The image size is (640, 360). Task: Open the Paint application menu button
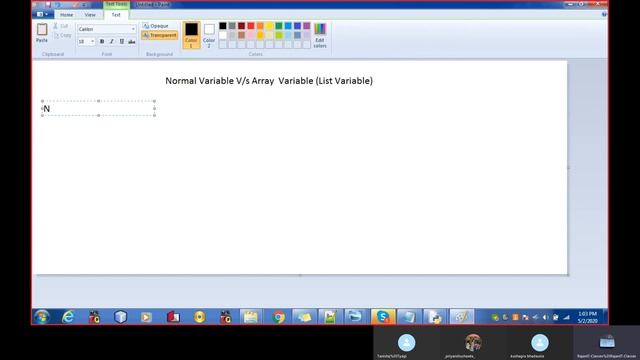click(42, 14)
